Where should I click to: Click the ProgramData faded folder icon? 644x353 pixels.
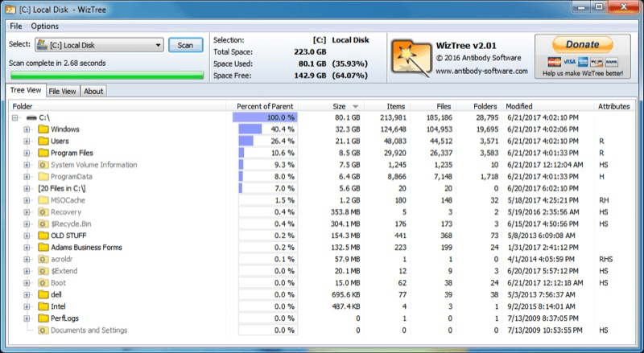[43, 177]
